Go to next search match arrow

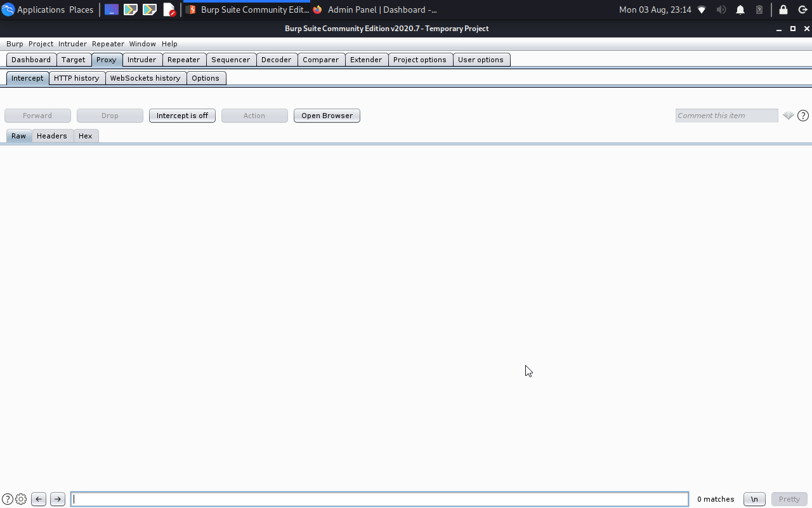[x=57, y=499]
